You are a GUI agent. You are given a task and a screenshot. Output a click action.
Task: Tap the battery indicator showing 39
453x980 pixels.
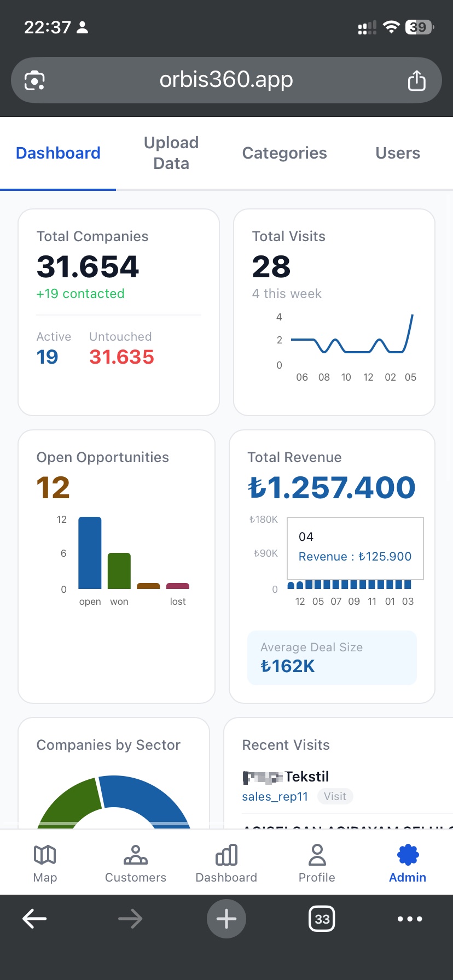click(x=420, y=27)
